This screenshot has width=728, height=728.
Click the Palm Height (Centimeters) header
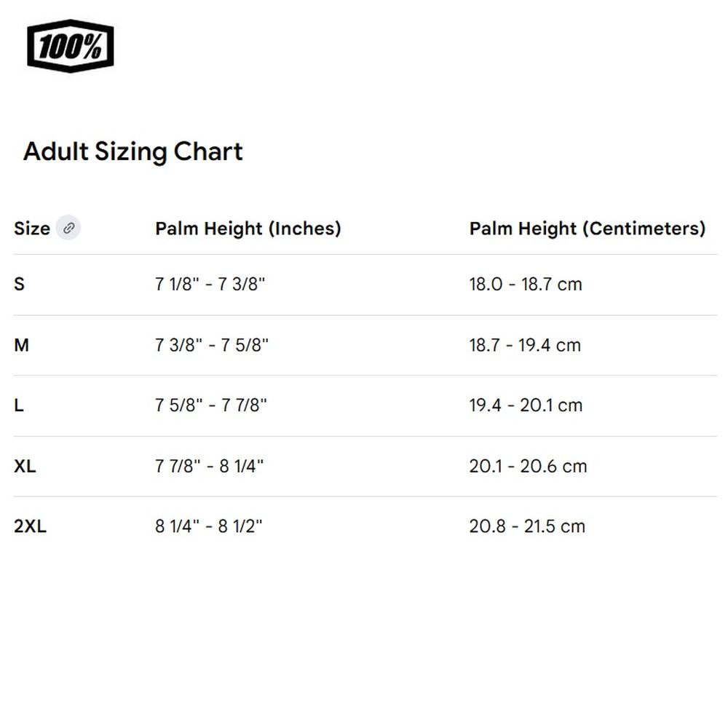(x=587, y=229)
